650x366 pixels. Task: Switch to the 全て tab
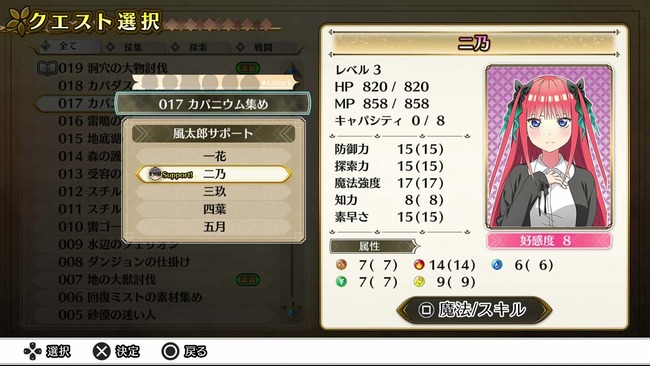click(68, 47)
